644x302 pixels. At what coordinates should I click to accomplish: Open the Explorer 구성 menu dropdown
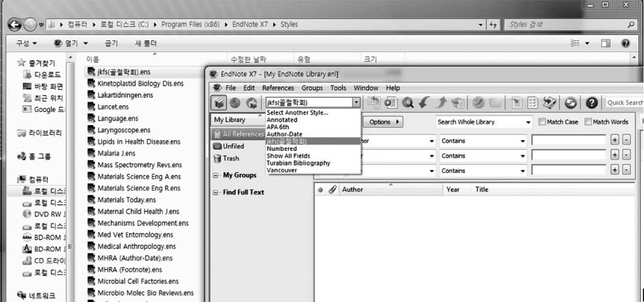click(x=26, y=43)
